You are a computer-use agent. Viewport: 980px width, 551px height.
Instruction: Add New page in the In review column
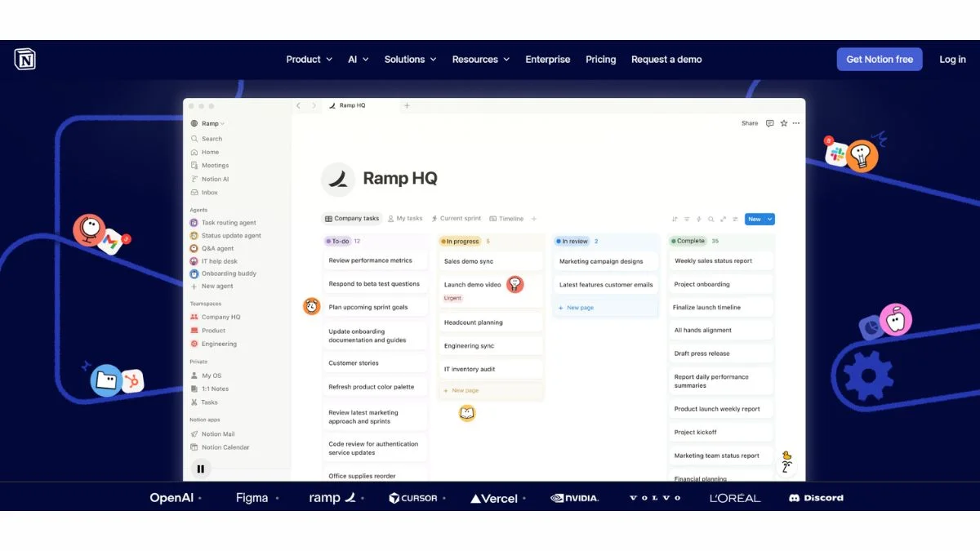point(576,308)
